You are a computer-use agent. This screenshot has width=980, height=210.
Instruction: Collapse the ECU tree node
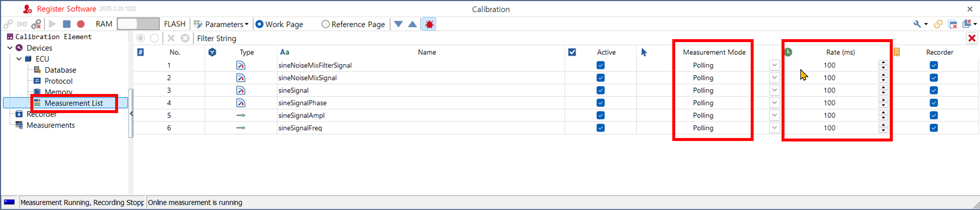[x=19, y=59]
